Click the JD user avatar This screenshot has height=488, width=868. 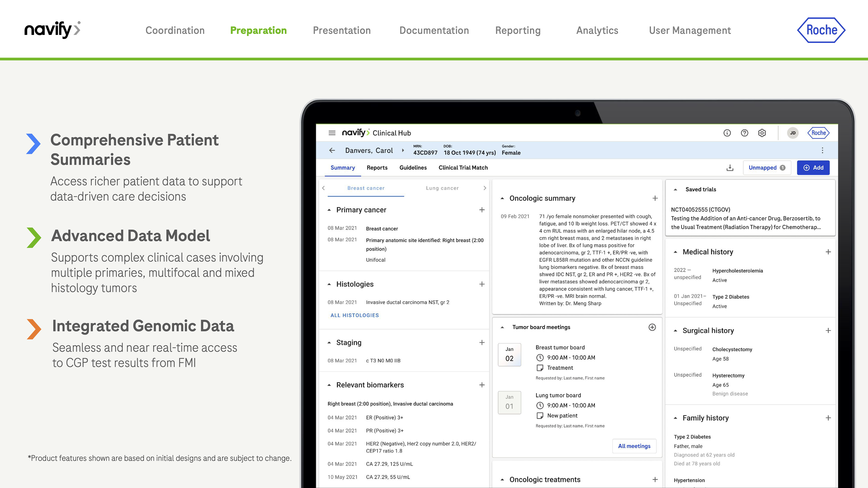pyautogui.click(x=793, y=133)
